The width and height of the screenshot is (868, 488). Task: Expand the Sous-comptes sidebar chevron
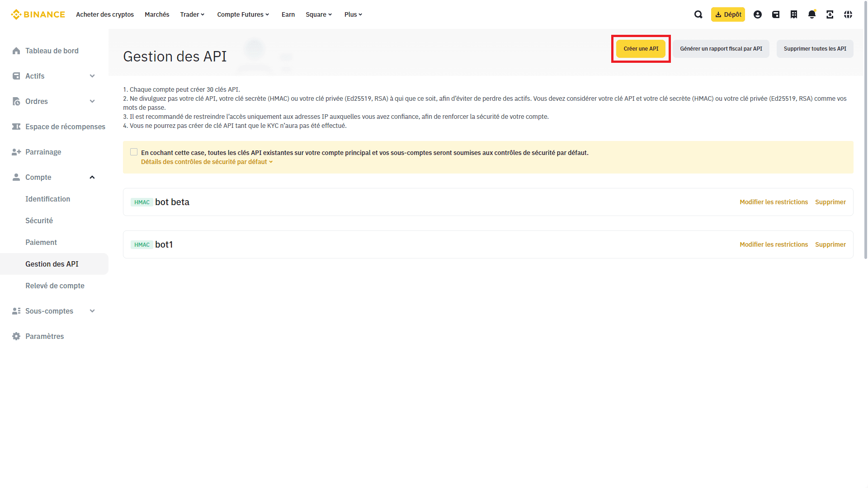(92, 311)
